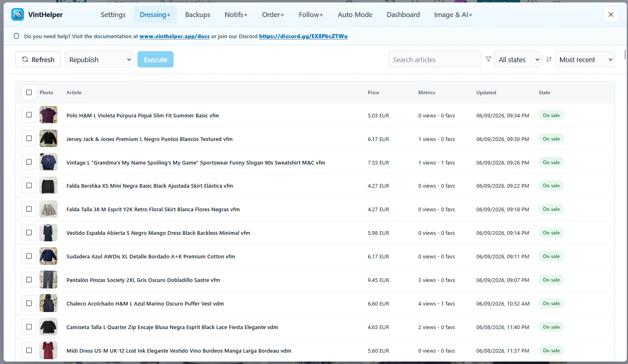This screenshot has width=628, height=364.
Task: View the Esprit floral skirt photo
Action: 48,209
